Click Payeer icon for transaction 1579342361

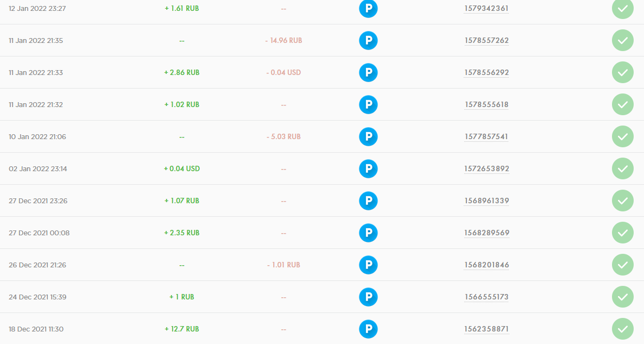pyautogui.click(x=368, y=9)
